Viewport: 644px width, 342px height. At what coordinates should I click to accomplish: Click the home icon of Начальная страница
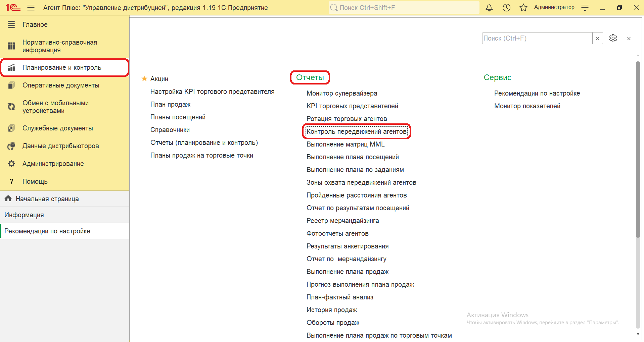coord(8,198)
